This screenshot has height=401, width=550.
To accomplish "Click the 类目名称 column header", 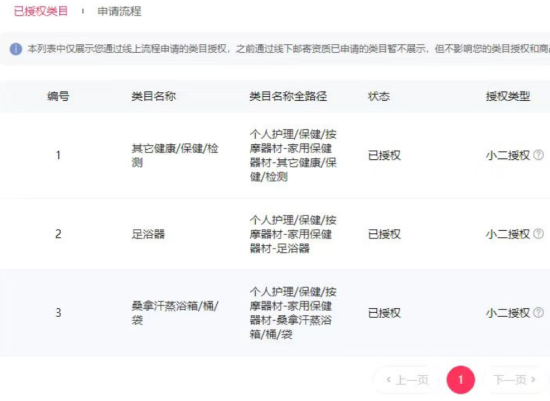I will tap(154, 96).
